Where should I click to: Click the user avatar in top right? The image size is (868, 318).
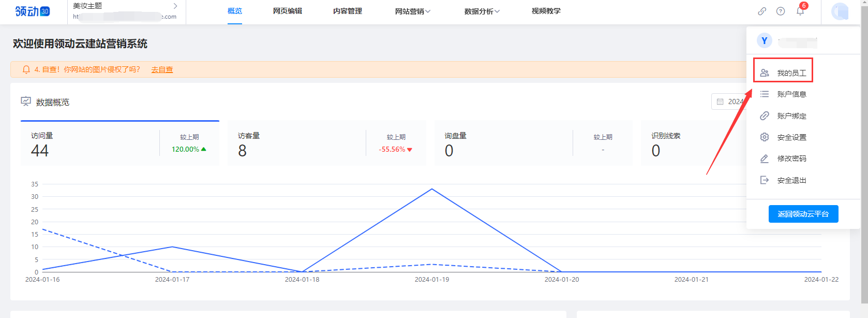tap(840, 11)
